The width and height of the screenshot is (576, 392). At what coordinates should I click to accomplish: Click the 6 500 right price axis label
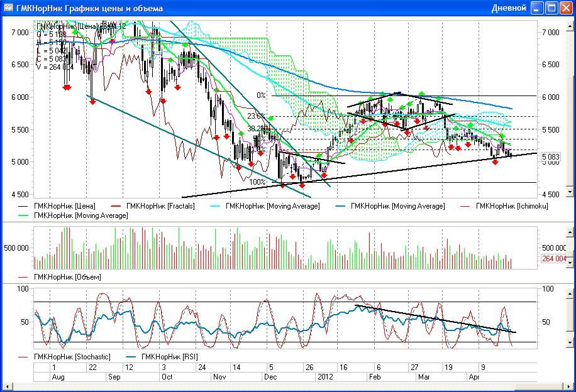pos(551,65)
